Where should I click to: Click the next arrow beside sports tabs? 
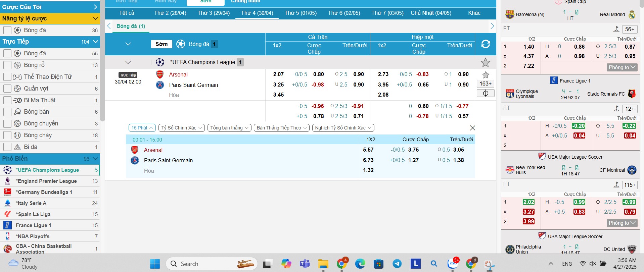pos(492,26)
